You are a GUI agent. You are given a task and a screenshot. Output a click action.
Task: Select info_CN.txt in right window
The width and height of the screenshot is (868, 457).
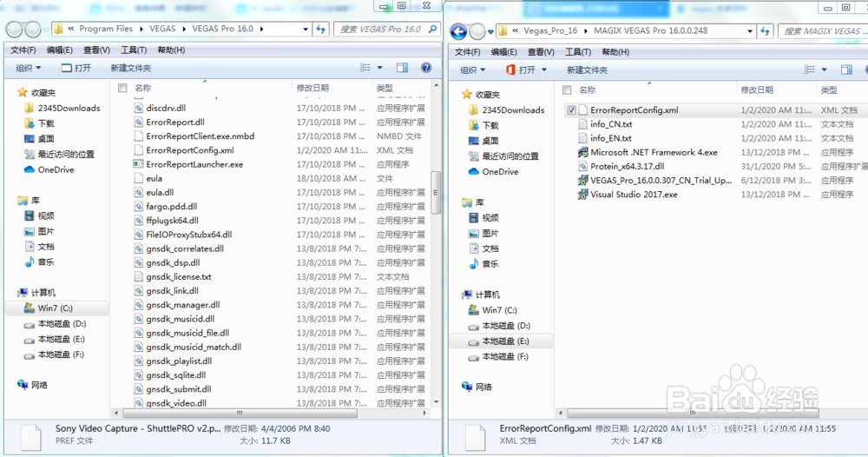pos(610,124)
